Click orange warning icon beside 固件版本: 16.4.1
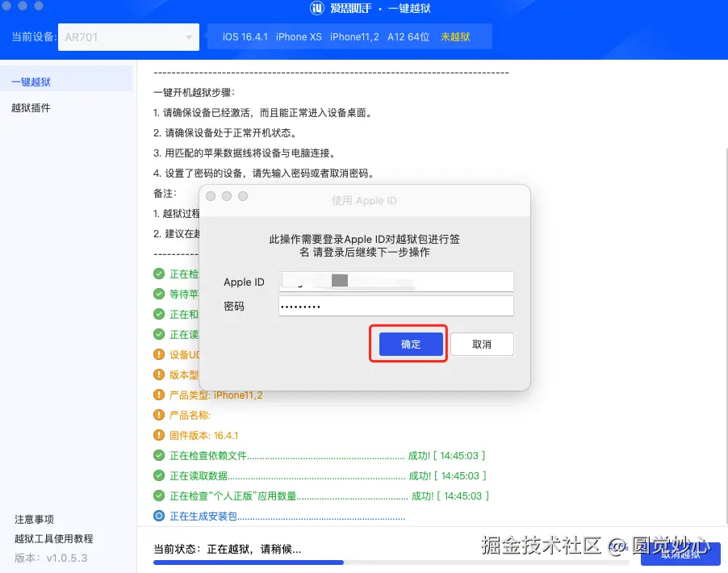 point(159,435)
